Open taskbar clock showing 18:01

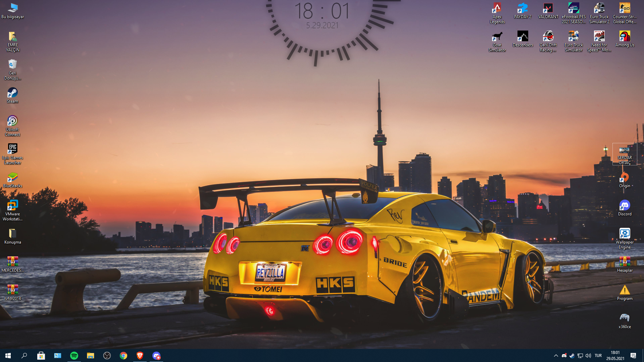pos(615,356)
